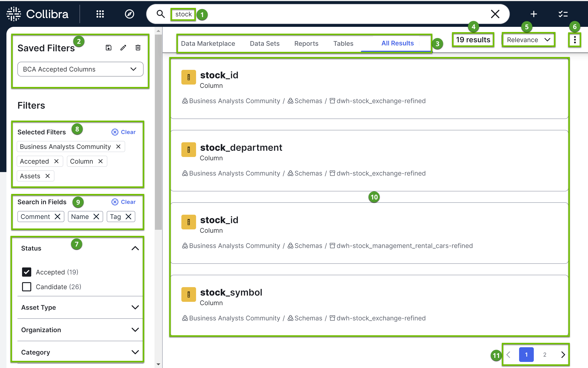Click the plus Create icon in header

(533, 14)
